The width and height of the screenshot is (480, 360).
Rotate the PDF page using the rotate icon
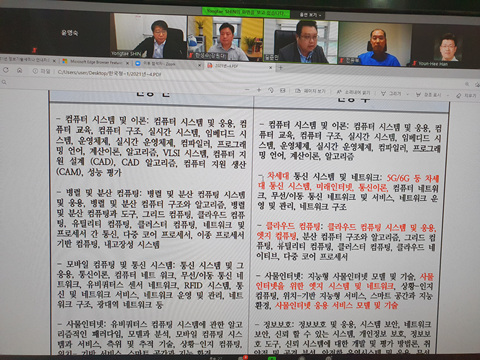[x=271, y=90]
